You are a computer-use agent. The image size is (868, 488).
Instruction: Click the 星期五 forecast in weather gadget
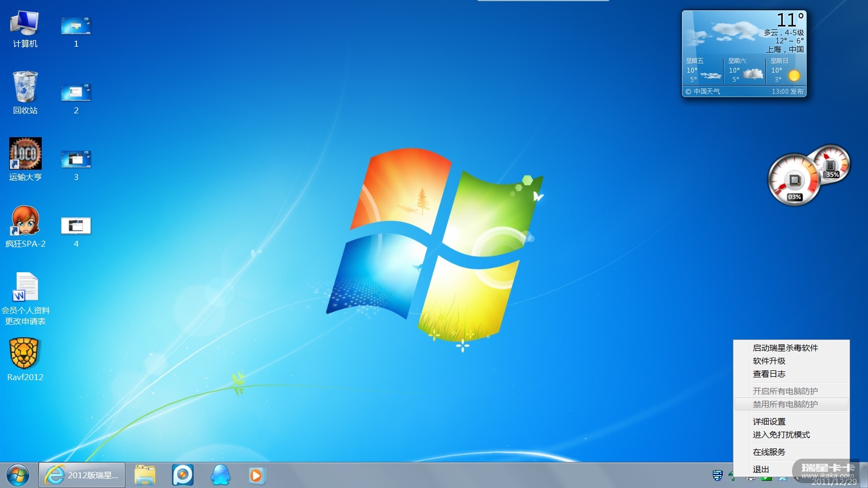coord(703,71)
